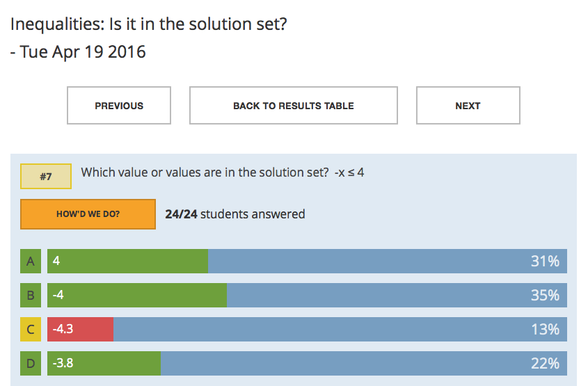Click green bar for answer -3.8
The height and width of the screenshot is (386, 588).
(104, 364)
